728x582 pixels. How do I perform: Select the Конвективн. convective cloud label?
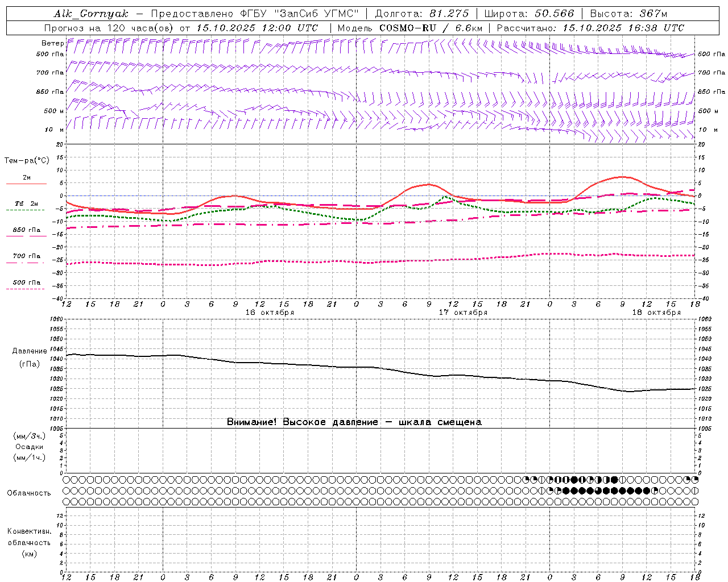click(29, 531)
